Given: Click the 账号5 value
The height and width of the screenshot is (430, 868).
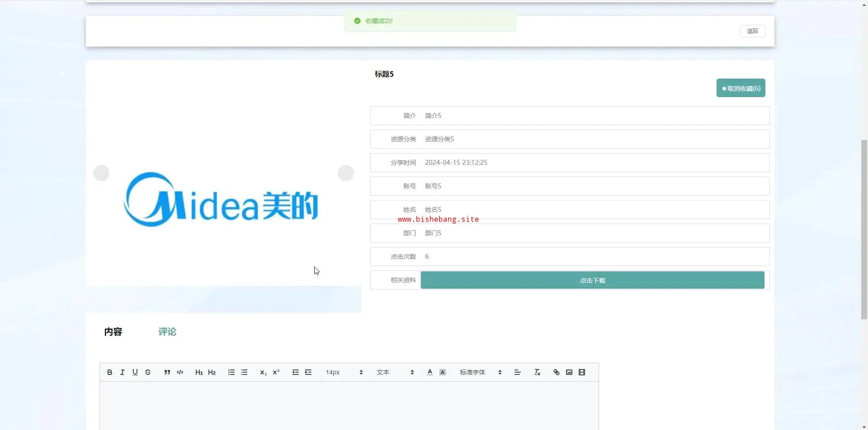Looking at the screenshot, I should click(433, 186).
